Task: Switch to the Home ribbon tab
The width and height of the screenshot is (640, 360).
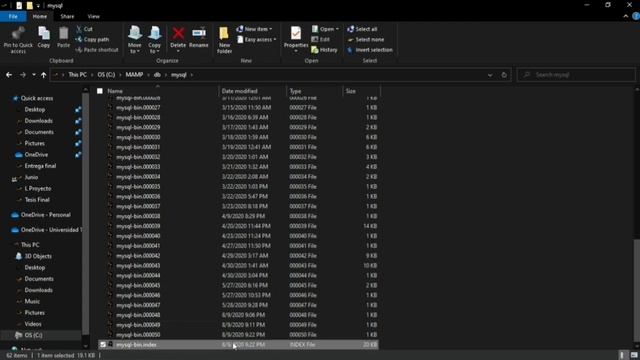Action: pyautogui.click(x=40, y=16)
